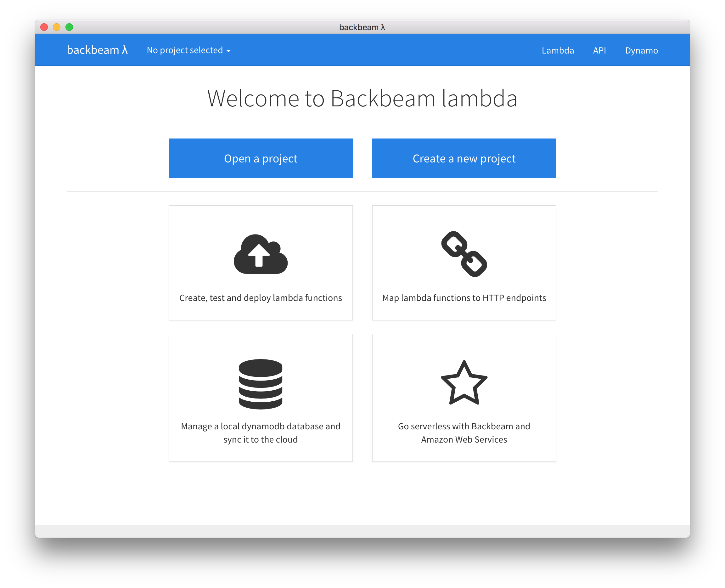Click the database stack icon

[261, 384]
